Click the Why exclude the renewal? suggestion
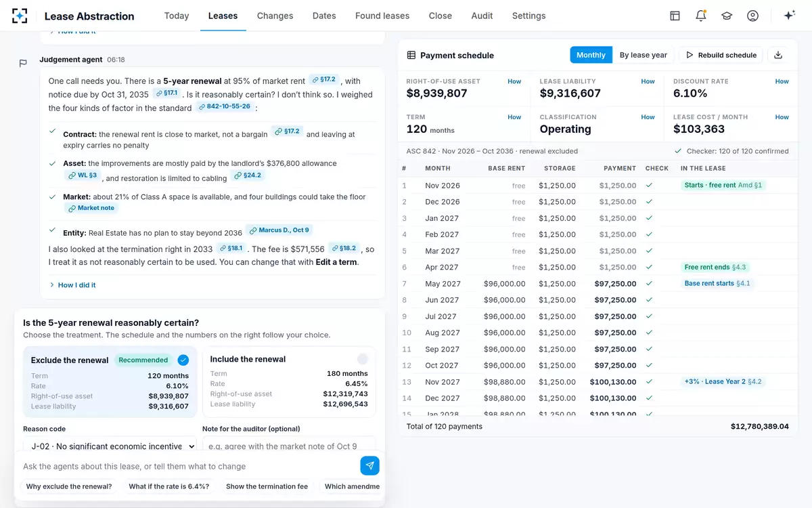Image resolution: width=812 pixels, height=508 pixels. (69, 486)
